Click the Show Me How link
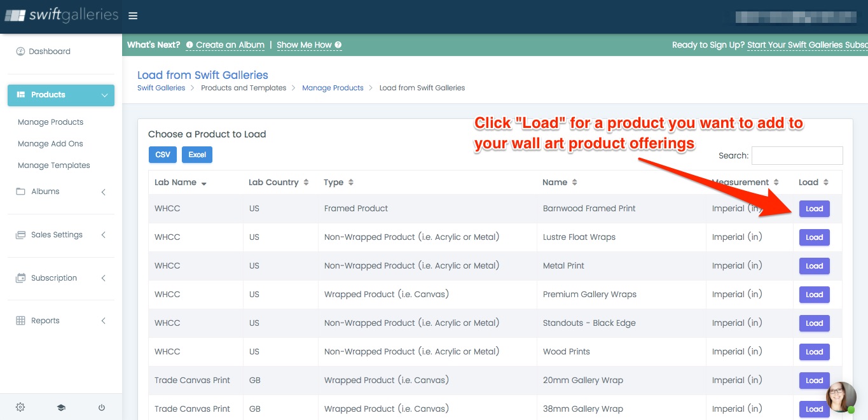Screen dimensions: 868x420 pyautogui.click(x=304, y=45)
